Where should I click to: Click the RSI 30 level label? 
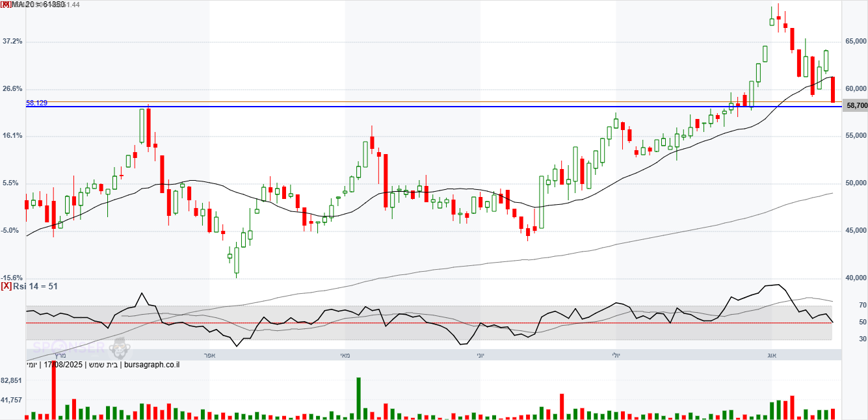(862, 339)
